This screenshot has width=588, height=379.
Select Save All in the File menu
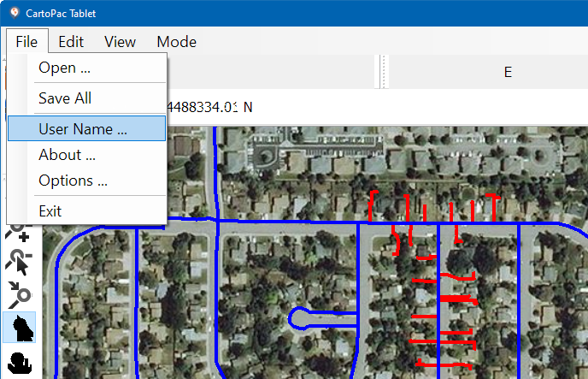[86, 98]
